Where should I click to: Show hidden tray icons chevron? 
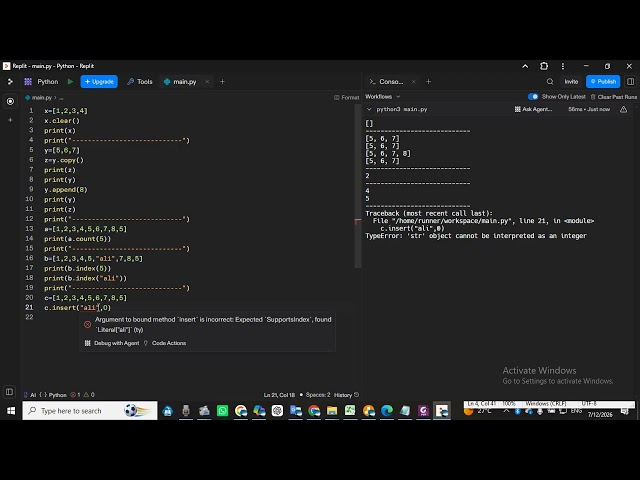point(506,411)
